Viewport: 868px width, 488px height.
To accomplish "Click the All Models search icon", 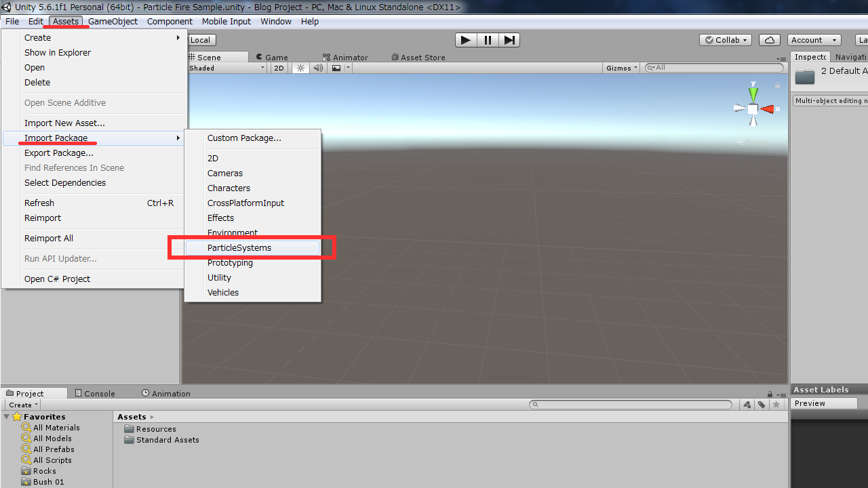I will 26,439.
